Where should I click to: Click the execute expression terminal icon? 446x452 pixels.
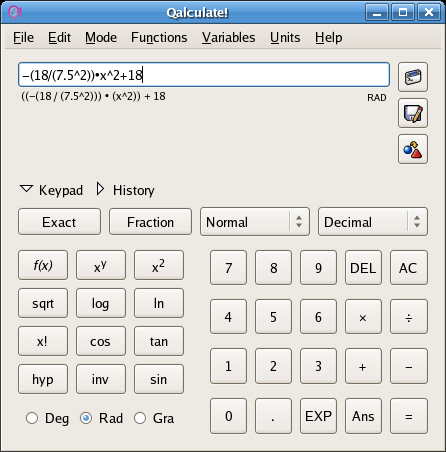(413, 77)
